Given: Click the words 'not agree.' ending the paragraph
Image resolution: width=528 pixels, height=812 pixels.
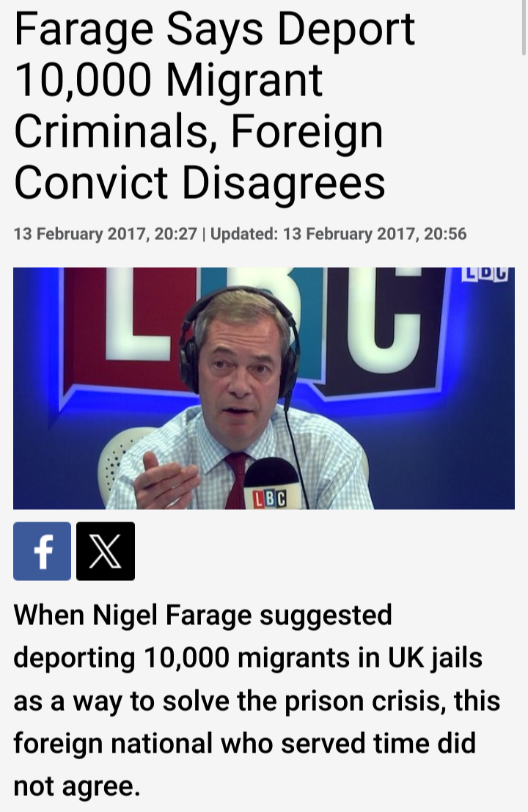Looking at the screenshot, I should point(76,786).
